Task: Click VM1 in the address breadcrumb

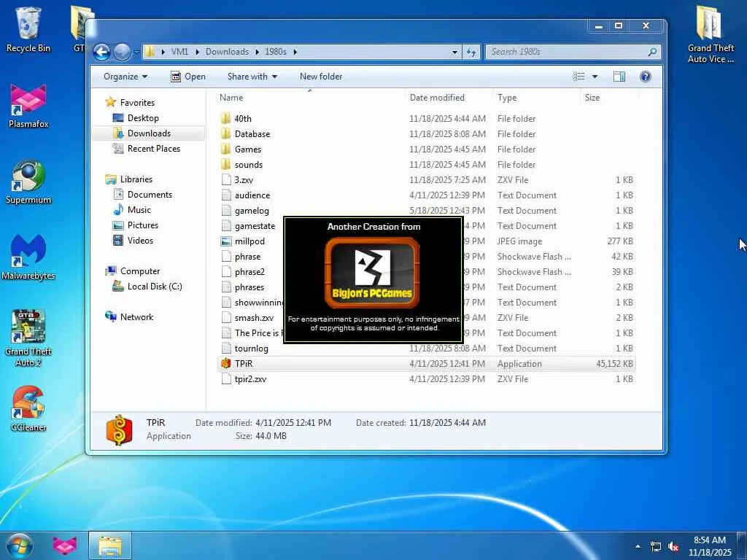Action: pos(179,52)
